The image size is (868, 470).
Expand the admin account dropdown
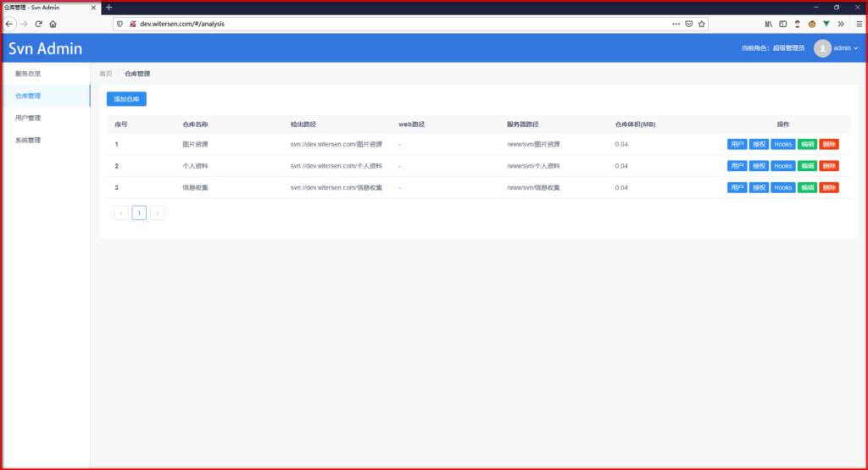[845, 48]
